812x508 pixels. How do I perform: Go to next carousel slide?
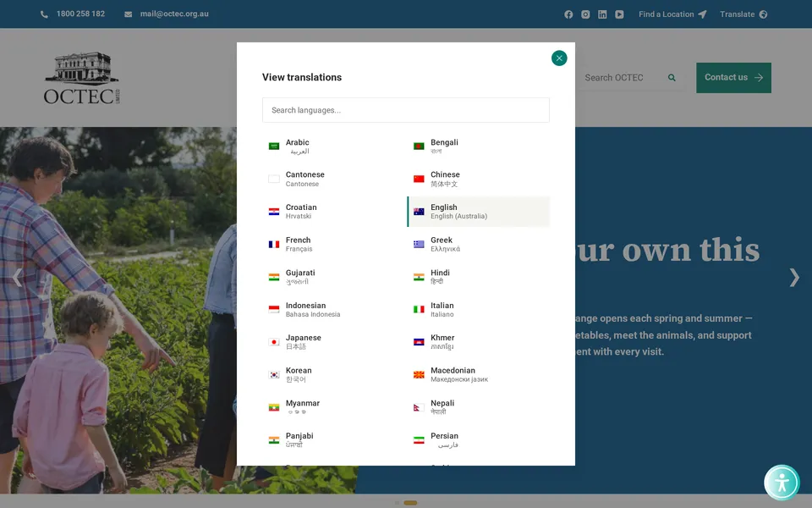(794, 278)
